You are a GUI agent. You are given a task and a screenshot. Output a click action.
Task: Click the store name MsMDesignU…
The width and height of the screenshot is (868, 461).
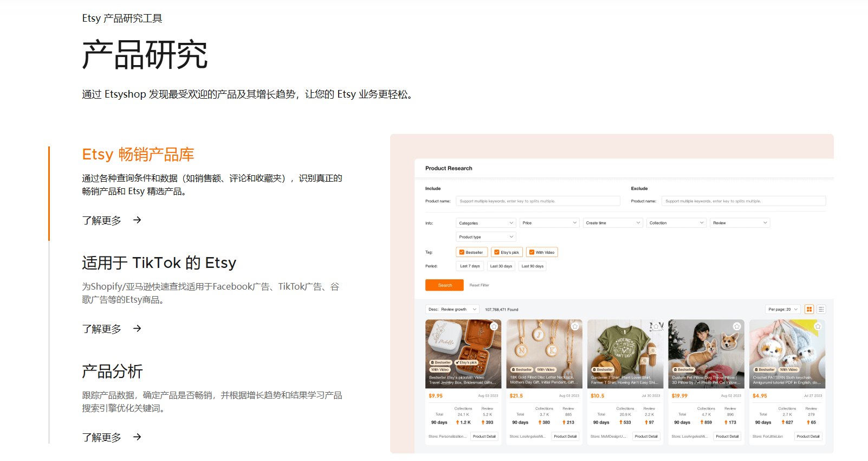click(608, 437)
